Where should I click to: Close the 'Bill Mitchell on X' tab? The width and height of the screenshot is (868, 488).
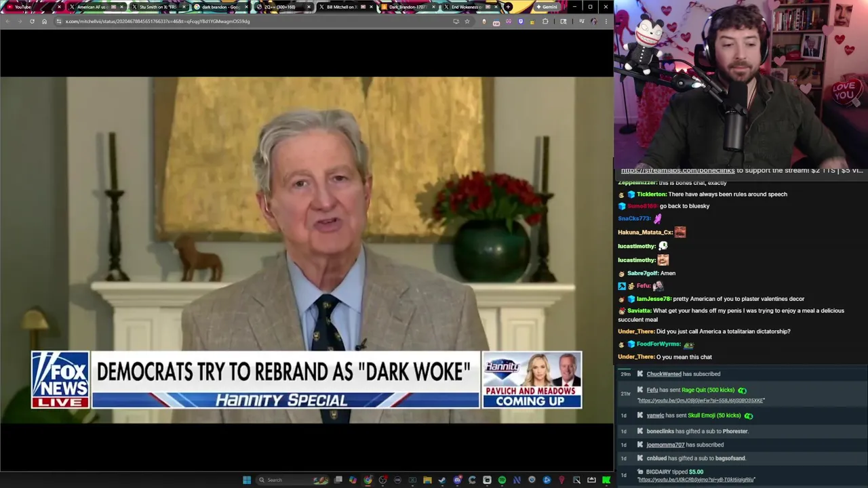click(x=371, y=7)
